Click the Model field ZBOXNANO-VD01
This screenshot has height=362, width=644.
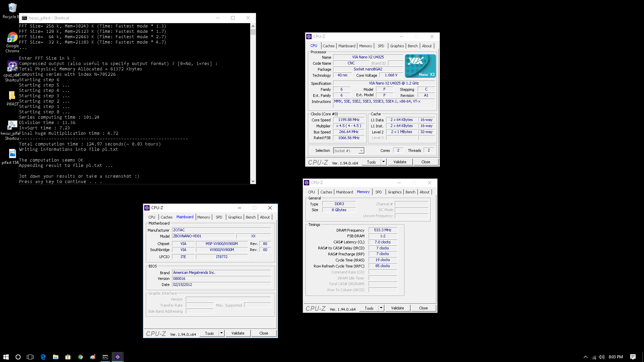[x=204, y=236]
